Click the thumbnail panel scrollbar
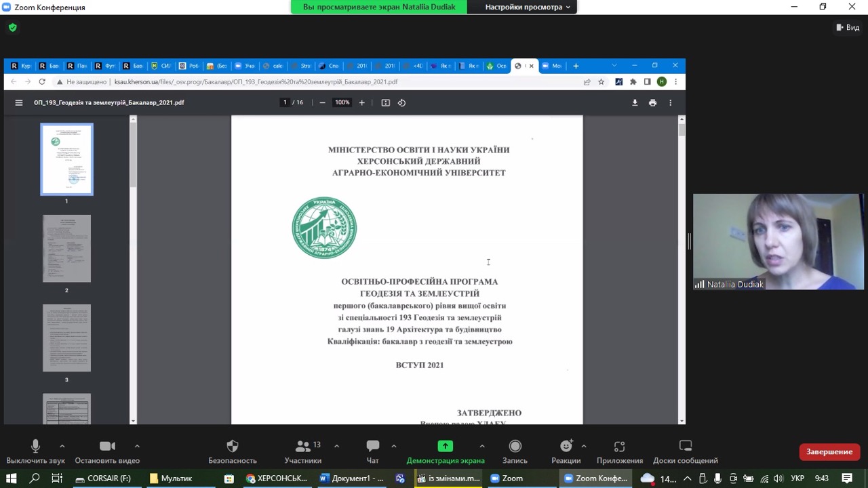 [x=133, y=155]
